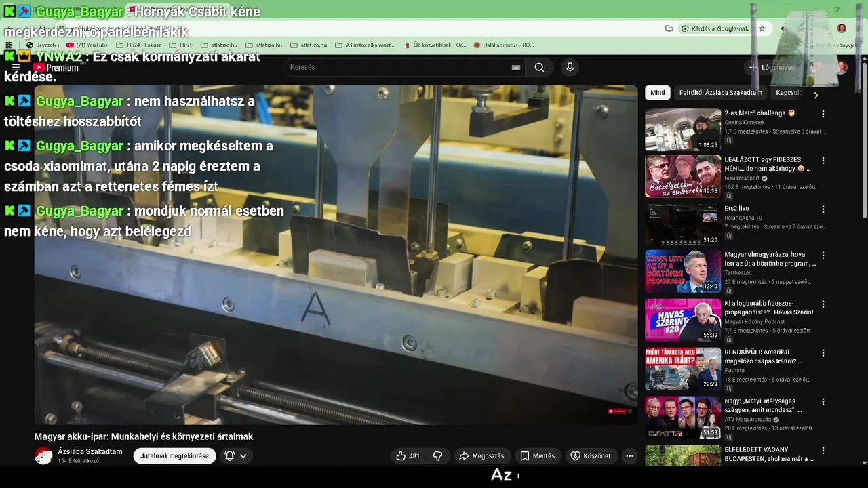
Task: Open more actions three-dot menu under video
Action: pyautogui.click(x=629, y=456)
